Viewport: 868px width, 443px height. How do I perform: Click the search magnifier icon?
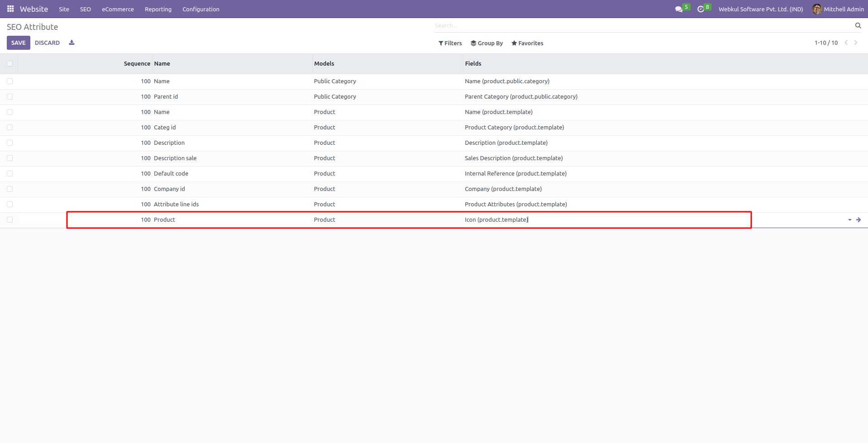[x=858, y=26]
